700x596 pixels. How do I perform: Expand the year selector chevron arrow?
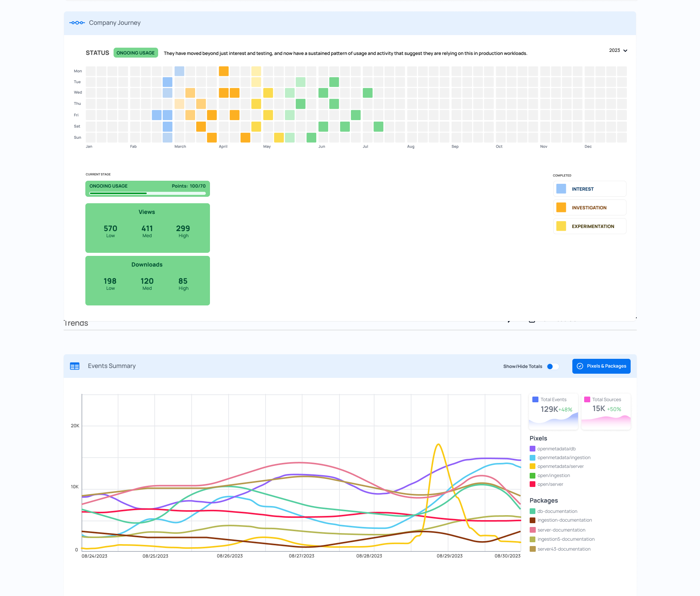coord(625,51)
